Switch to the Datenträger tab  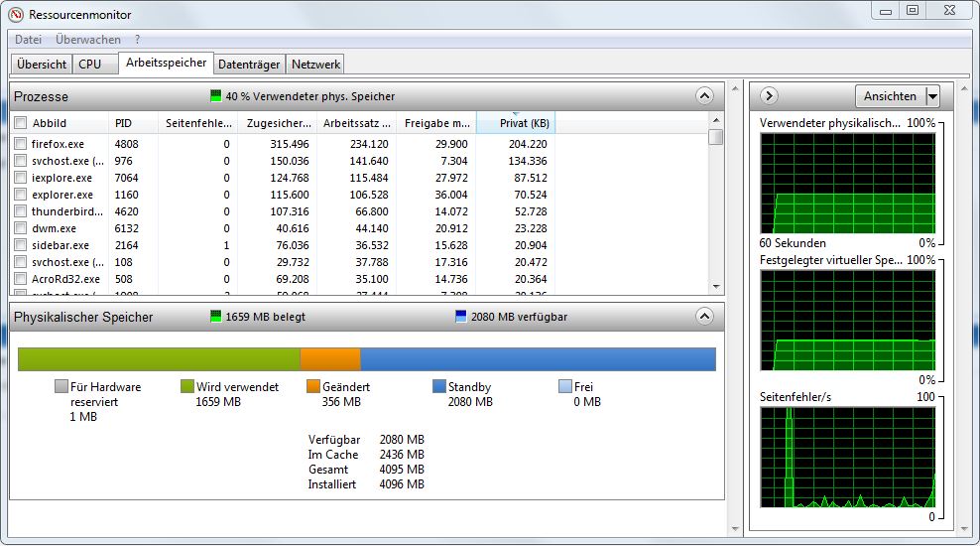point(249,64)
